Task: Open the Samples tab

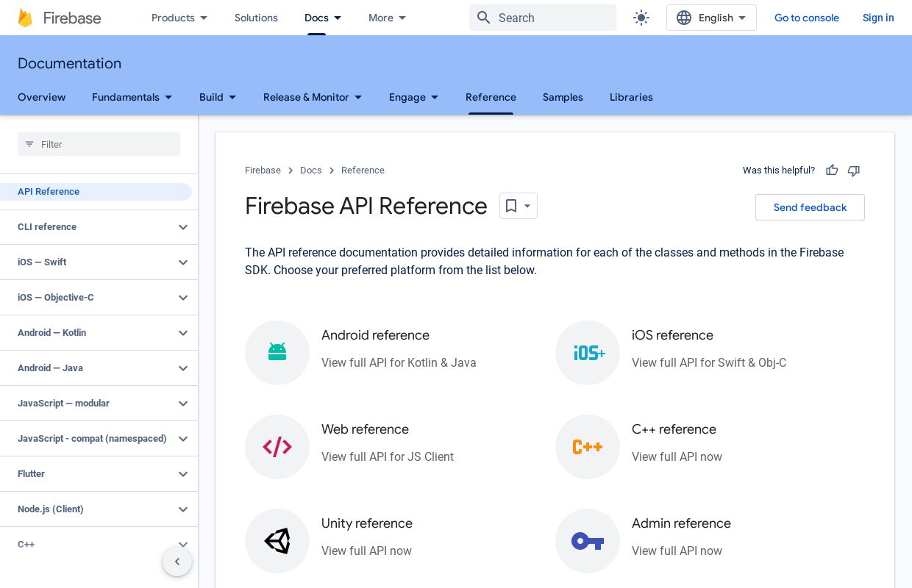Action: point(563,97)
